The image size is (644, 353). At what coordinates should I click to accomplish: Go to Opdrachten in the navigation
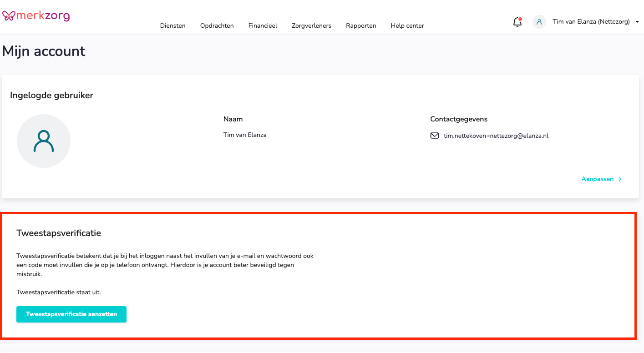point(217,26)
